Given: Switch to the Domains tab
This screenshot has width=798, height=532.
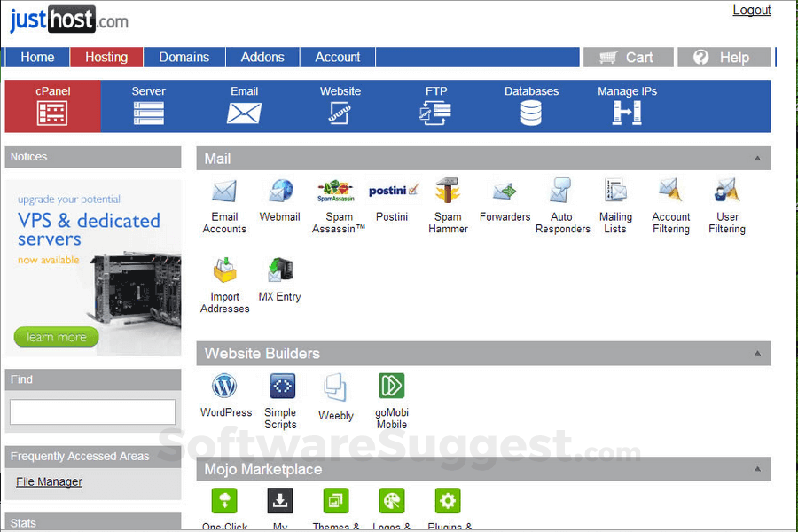Looking at the screenshot, I should click(184, 57).
